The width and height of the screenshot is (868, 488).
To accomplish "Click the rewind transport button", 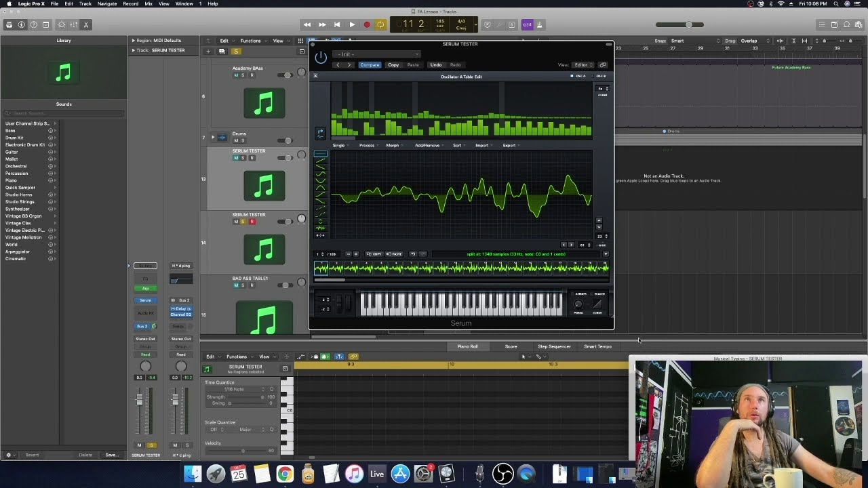I will pyautogui.click(x=307, y=24).
